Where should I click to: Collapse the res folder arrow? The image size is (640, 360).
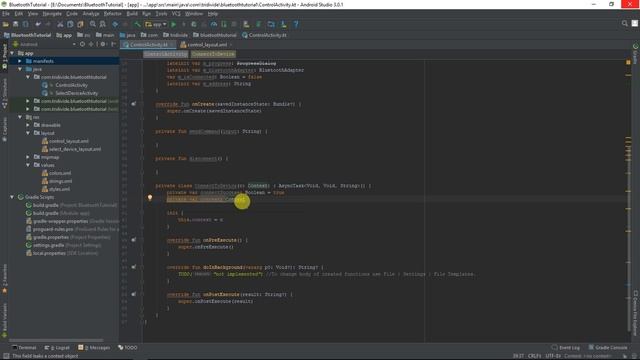[x=20, y=117]
